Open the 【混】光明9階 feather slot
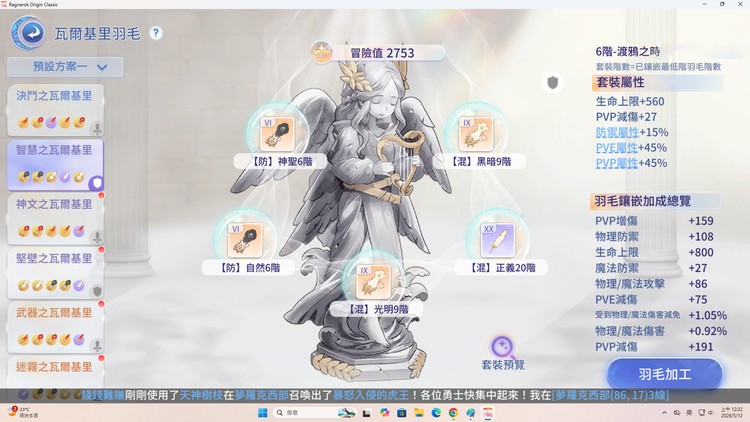The height and width of the screenshot is (422, 750). pyautogui.click(x=374, y=282)
